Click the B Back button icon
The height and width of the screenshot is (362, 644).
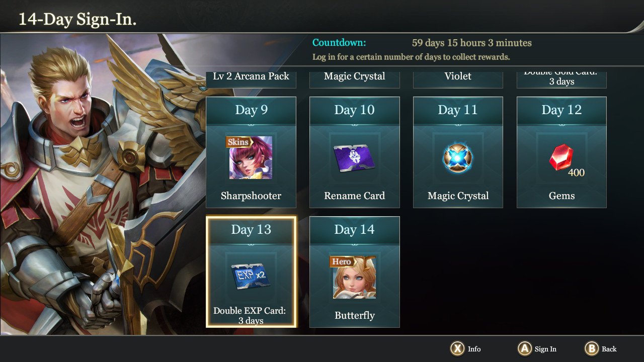pos(592,349)
